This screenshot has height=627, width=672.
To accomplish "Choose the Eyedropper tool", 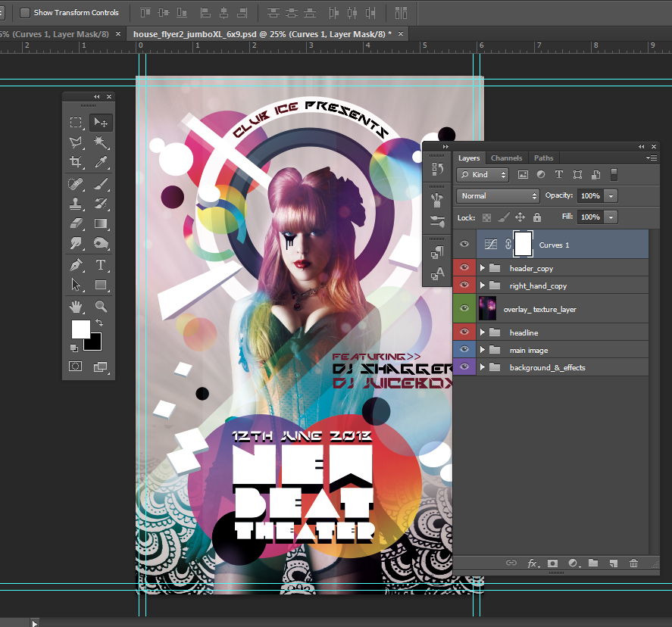I will [100, 162].
